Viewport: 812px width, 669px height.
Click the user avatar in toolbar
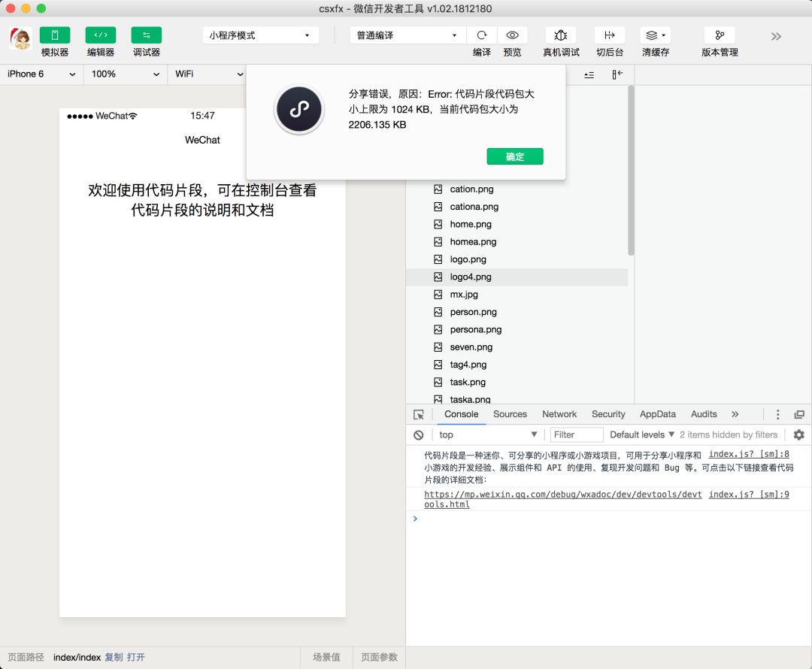(x=20, y=39)
